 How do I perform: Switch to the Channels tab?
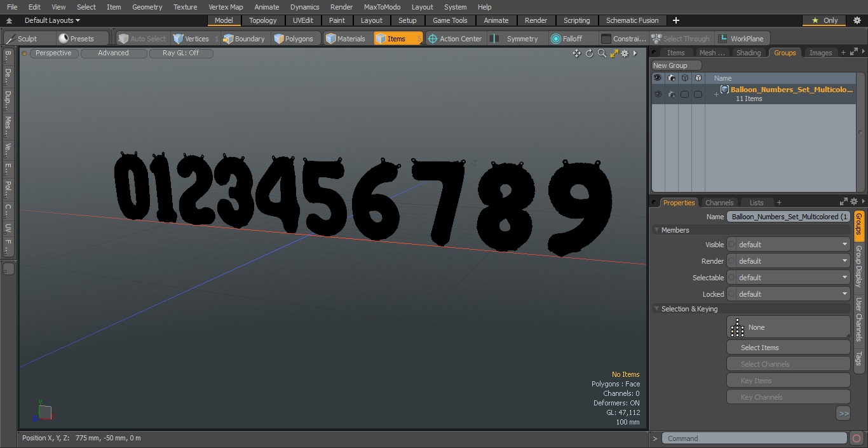(719, 203)
